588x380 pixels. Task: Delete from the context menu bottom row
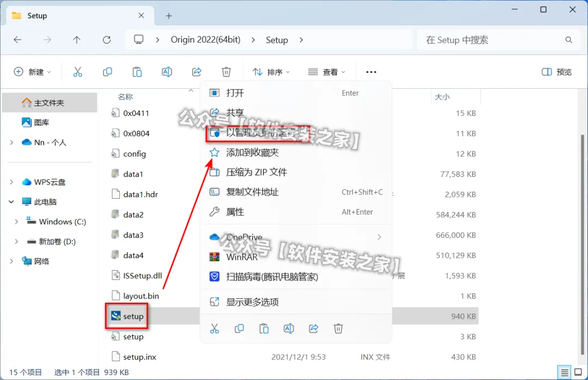point(338,329)
